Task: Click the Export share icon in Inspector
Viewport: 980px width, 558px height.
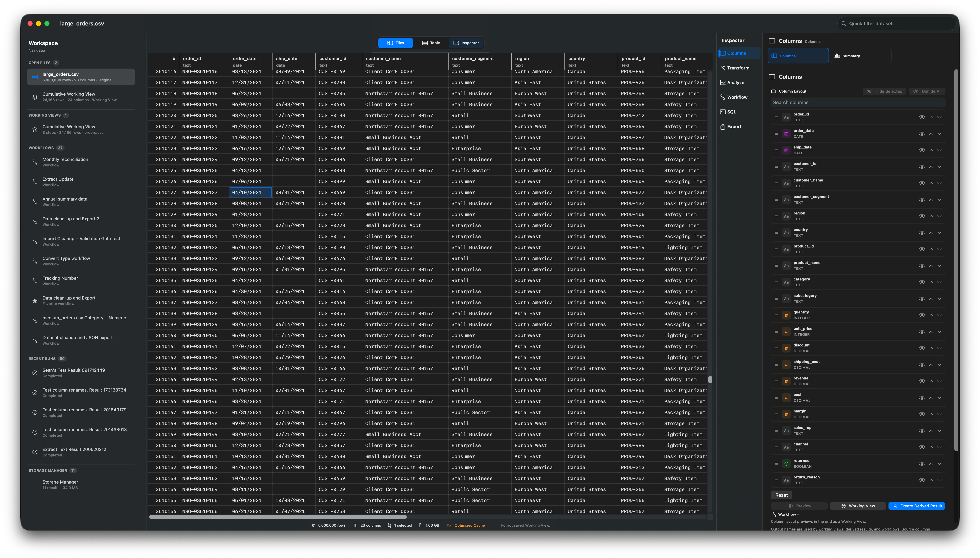Action: (x=723, y=127)
